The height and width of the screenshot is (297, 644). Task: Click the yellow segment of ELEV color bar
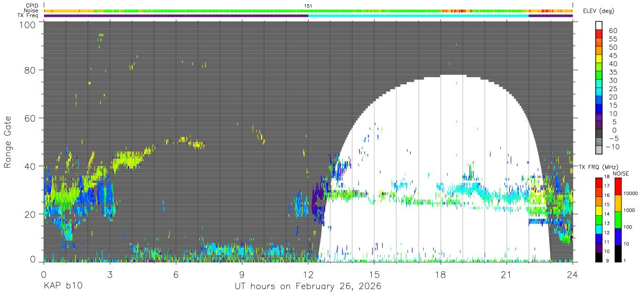[x=598, y=59]
